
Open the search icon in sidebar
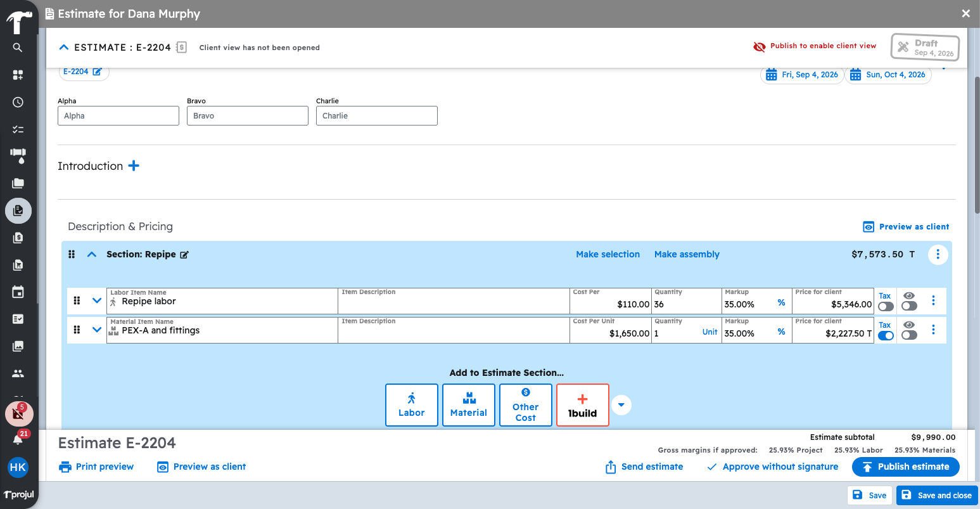18,48
